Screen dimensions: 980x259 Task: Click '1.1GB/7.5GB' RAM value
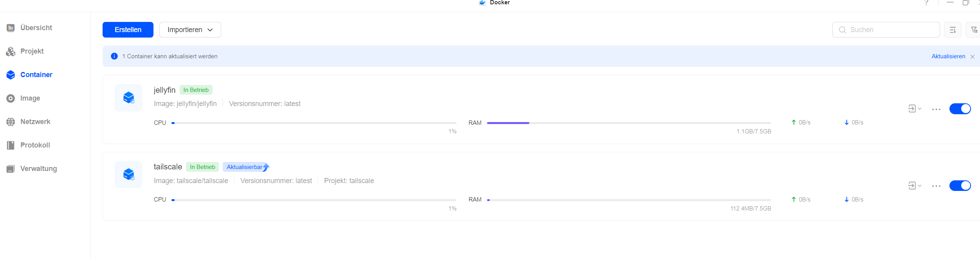click(x=754, y=131)
